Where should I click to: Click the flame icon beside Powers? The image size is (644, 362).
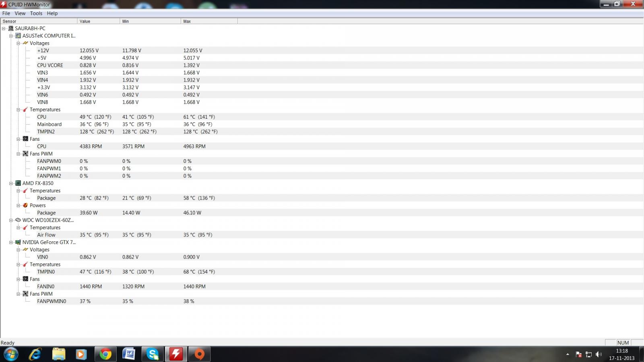click(25, 205)
